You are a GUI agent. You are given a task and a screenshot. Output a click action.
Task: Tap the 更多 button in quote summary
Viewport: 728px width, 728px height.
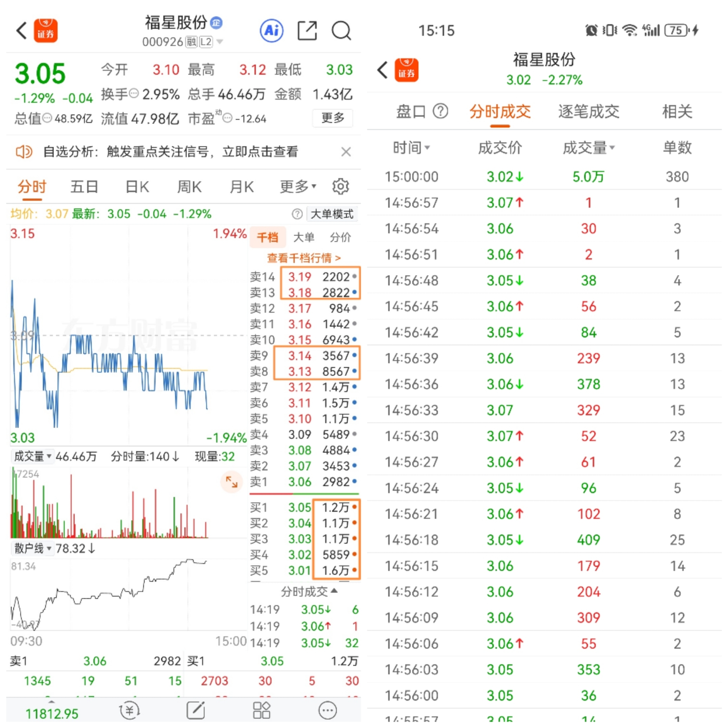[333, 118]
